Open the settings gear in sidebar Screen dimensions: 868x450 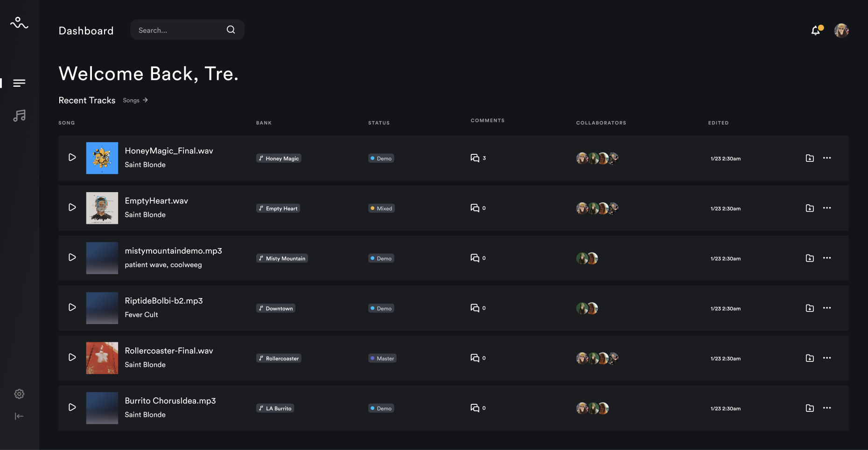click(x=19, y=394)
